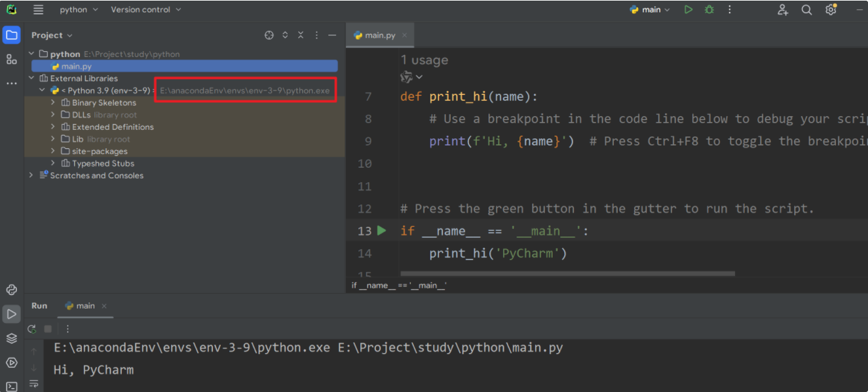This screenshot has width=868, height=392.
Task: Start debugging with the bug icon
Action: 709,10
